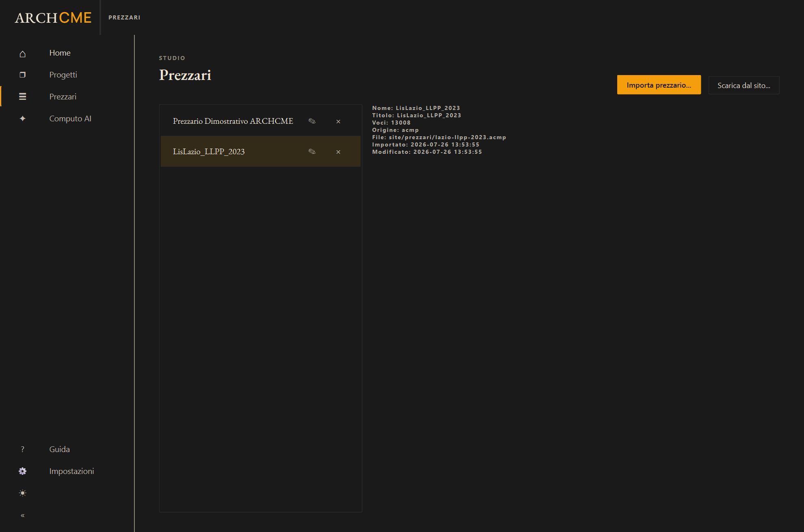
Task: Click the ARCHCME logo
Action: [53, 17]
